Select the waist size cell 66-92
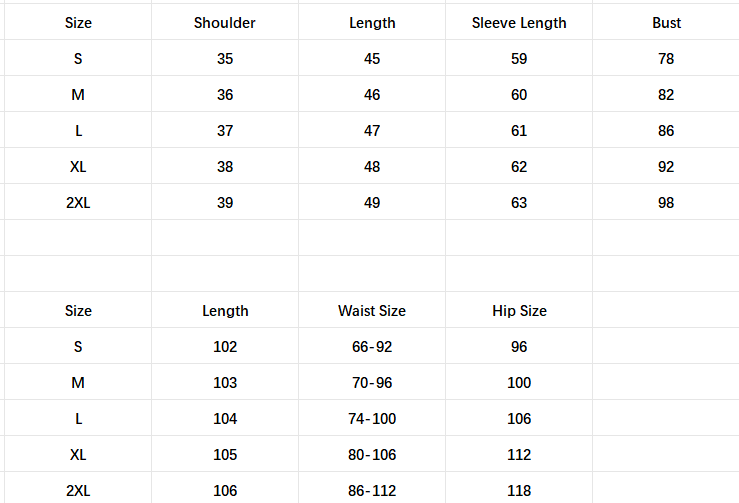Screen dimensions: 739x503 pos(372,347)
